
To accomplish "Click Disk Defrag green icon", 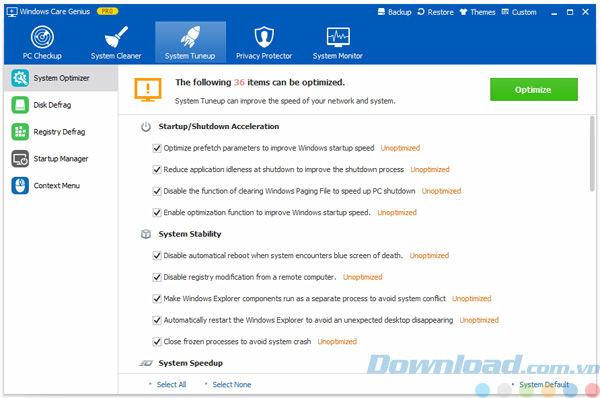I will click(x=20, y=105).
